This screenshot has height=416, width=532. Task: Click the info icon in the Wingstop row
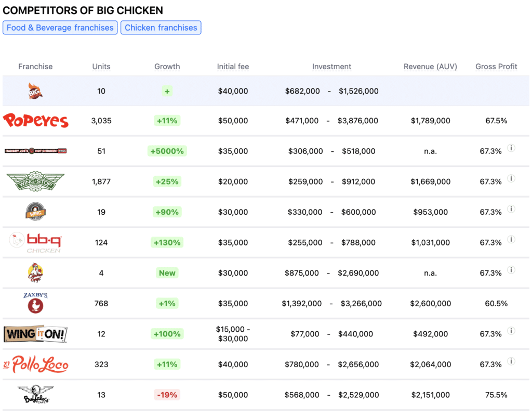pos(511,178)
